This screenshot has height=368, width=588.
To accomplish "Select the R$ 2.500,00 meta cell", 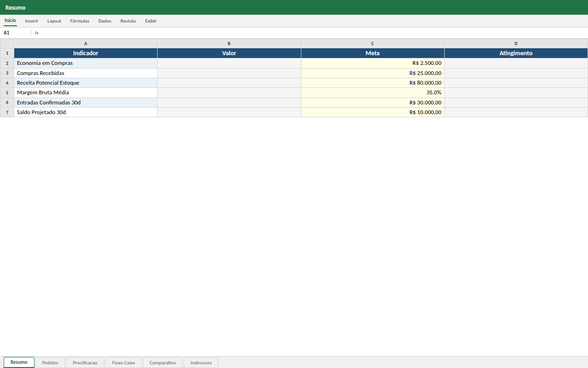I will (373, 63).
